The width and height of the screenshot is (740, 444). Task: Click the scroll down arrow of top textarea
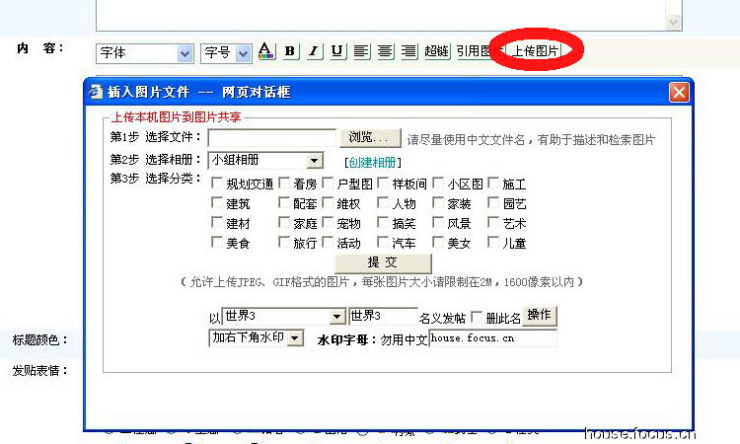pyautogui.click(x=673, y=22)
